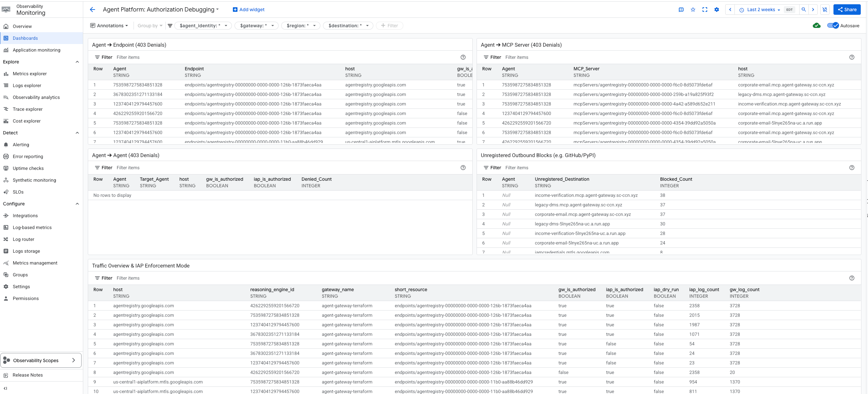This screenshot has height=394, width=868.
Task: Expand Observability Scopes panel
Action: click(x=41, y=360)
